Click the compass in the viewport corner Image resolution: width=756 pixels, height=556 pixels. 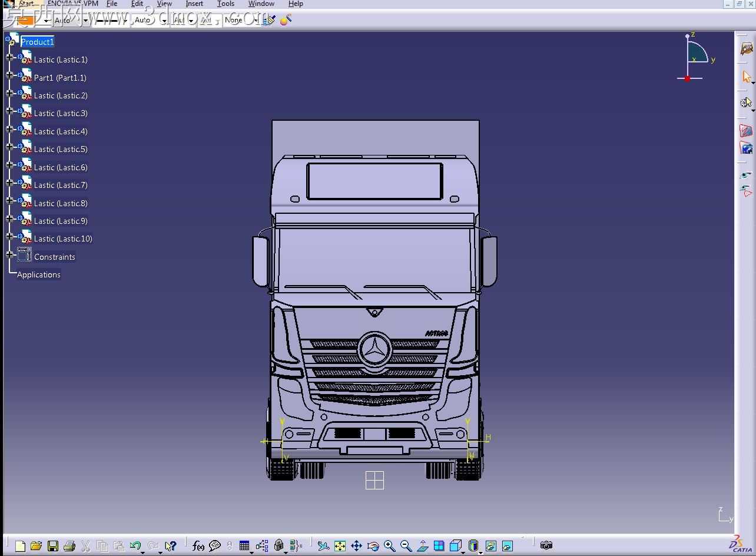coord(697,57)
